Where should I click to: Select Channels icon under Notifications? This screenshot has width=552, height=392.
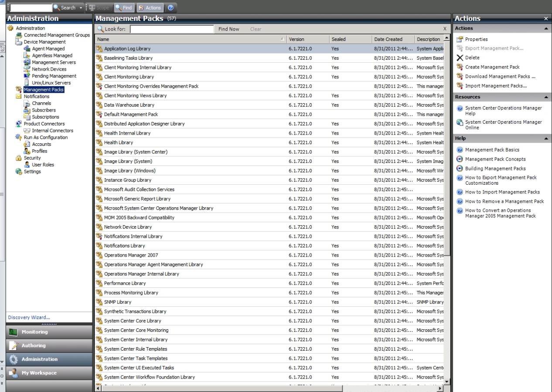pyautogui.click(x=27, y=103)
